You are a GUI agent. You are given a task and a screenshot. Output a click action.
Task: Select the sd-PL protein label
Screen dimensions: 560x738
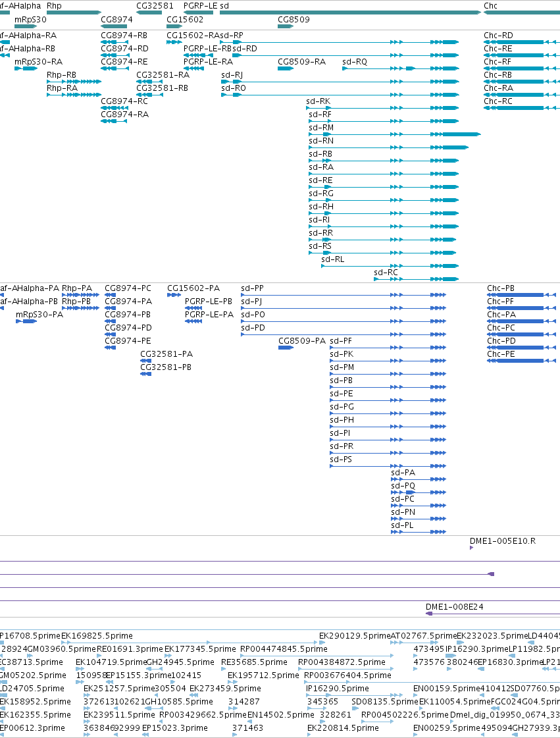(402, 525)
